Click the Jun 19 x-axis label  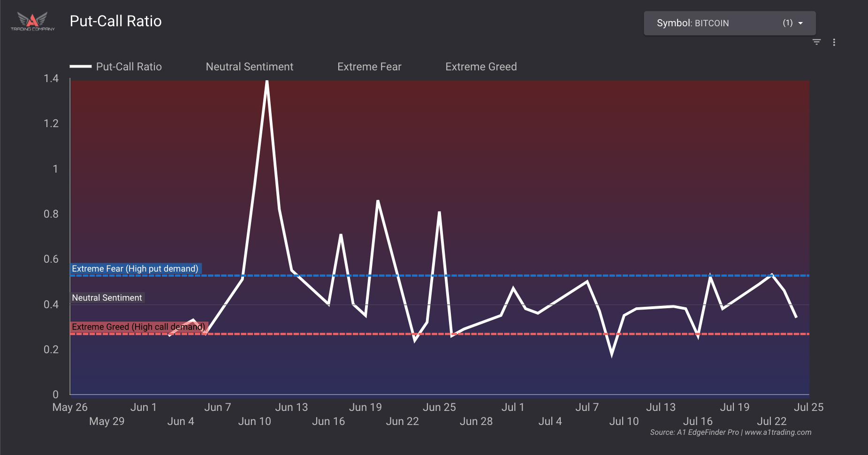tap(365, 407)
